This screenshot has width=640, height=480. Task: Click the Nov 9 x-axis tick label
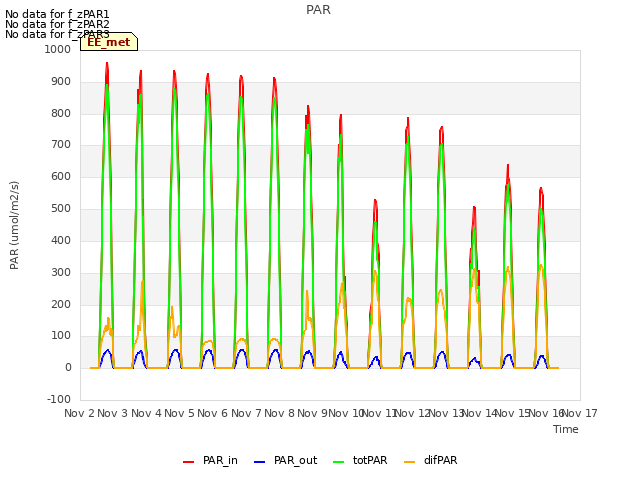(313, 413)
